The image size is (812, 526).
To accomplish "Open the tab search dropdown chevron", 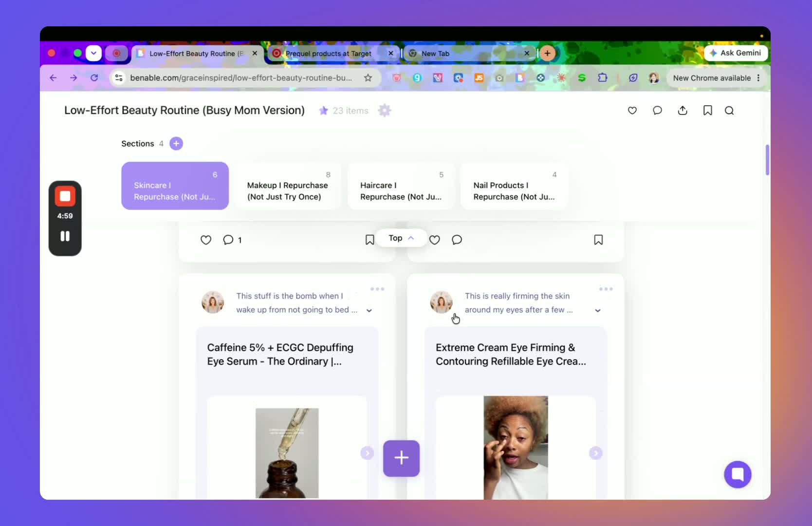I will (93, 53).
